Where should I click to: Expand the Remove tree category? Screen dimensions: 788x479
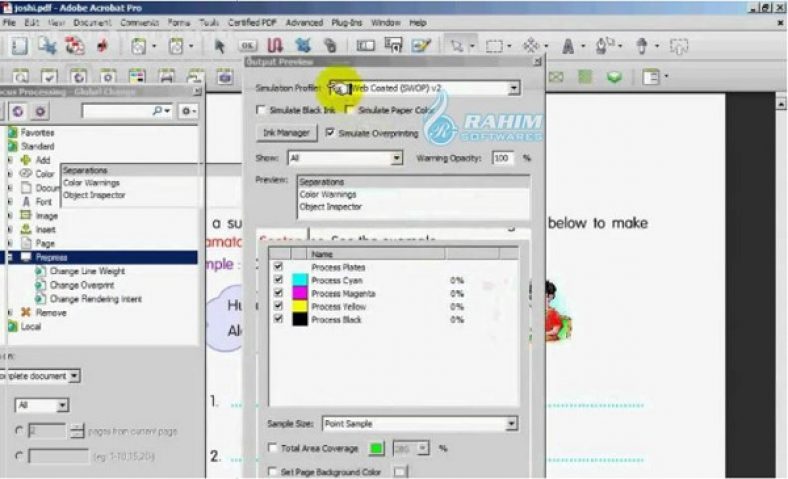point(10,313)
